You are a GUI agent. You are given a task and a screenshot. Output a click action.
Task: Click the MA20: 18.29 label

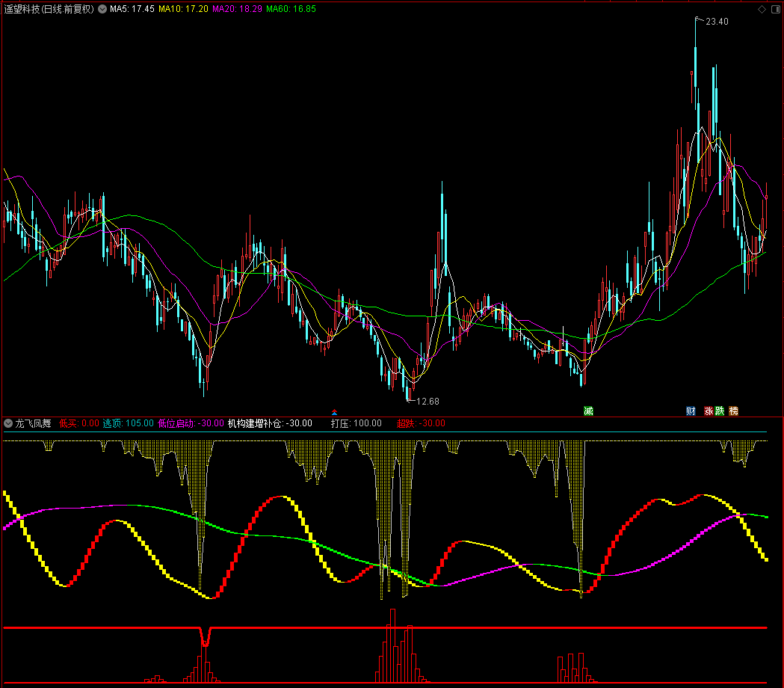pos(237,9)
